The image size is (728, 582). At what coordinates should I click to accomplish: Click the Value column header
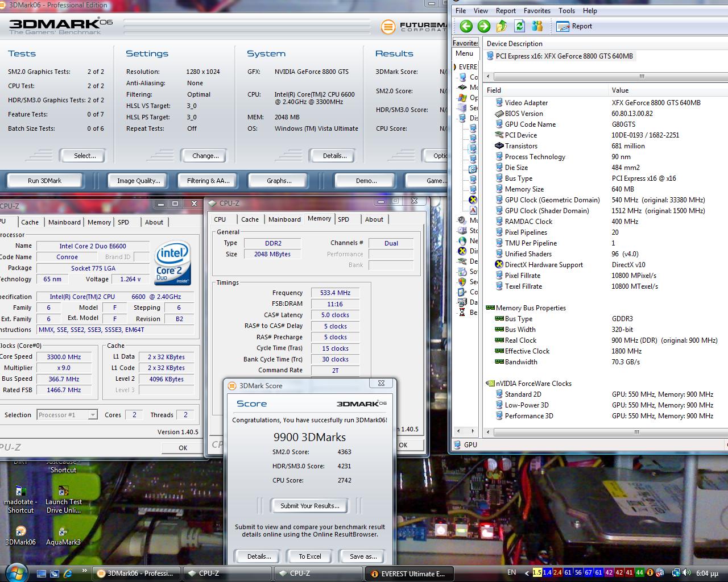tap(668, 90)
